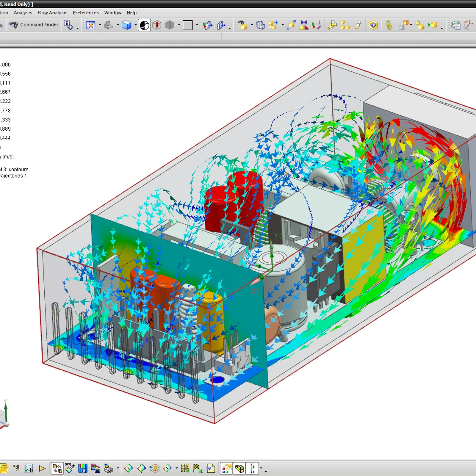
Task: Click the open folder with cube icon
Action: 419,25
